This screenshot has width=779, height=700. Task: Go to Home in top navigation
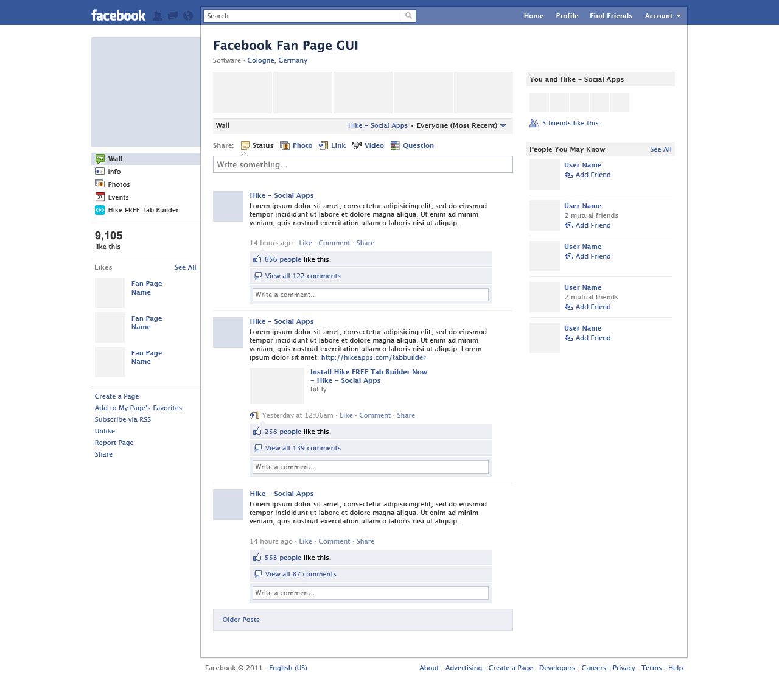[534, 16]
